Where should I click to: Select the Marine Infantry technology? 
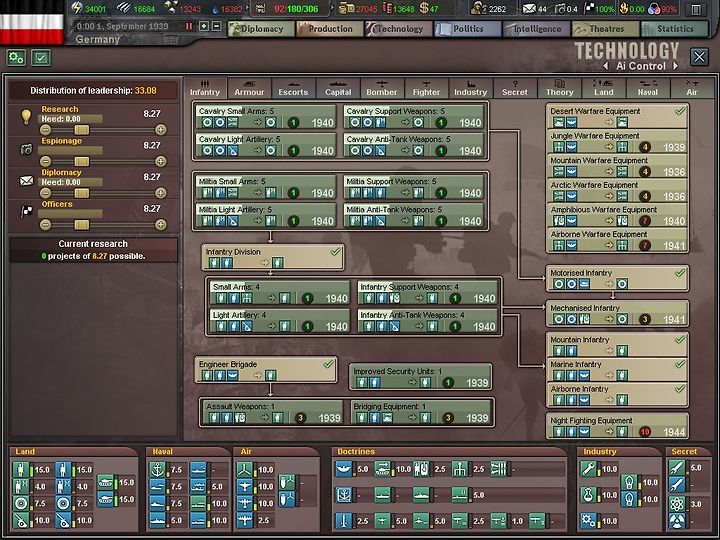(x=617, y=370)
